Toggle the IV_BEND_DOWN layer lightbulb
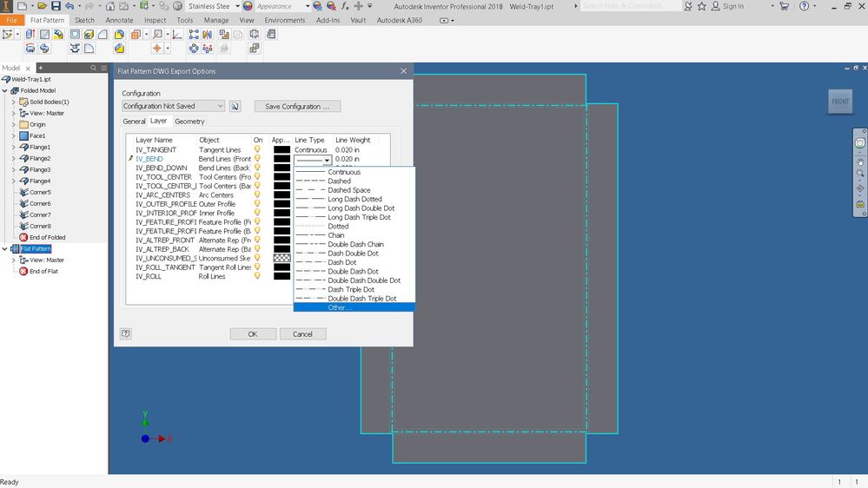The height and width of the screenshot is (488, 868). pos(257,168)
